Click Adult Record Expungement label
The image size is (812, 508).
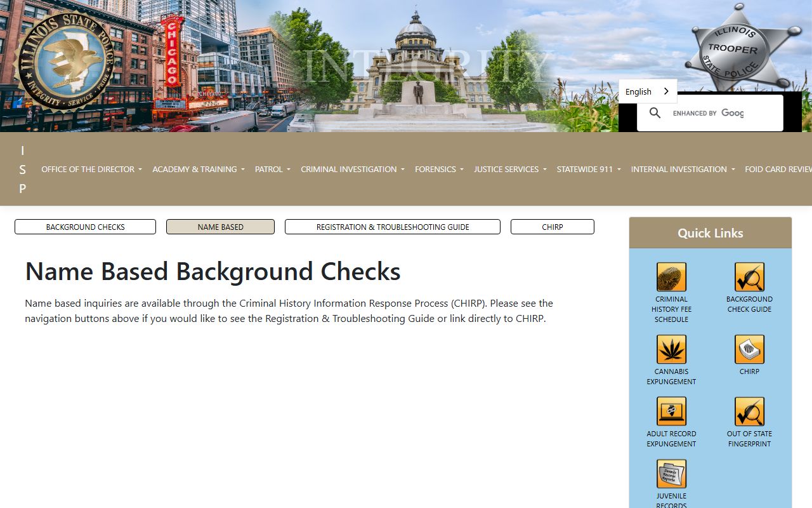click(x=671, y=439)
